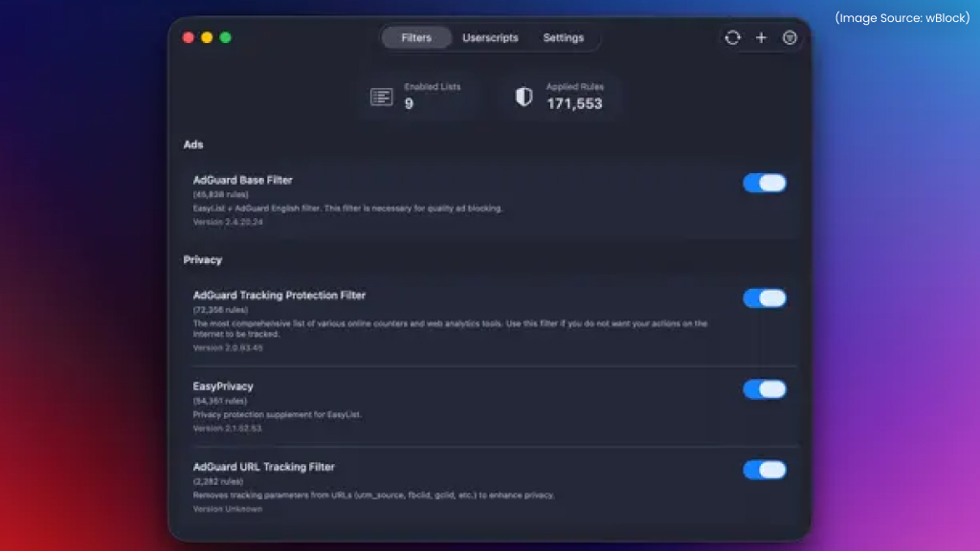Screen dimensions: 980x551
Task: Click the Enabled Lists document icon
Action: (x=381, y=97)
